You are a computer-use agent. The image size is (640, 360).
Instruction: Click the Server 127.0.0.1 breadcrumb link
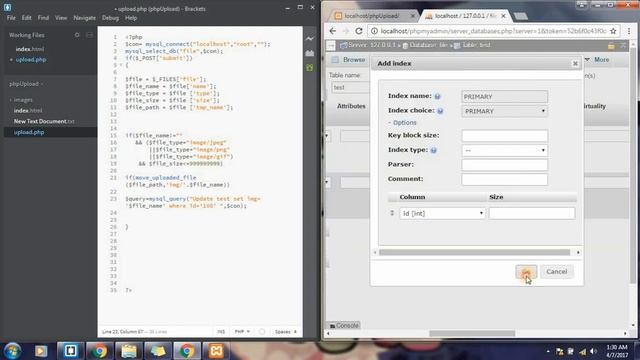[x=368, y=45]
